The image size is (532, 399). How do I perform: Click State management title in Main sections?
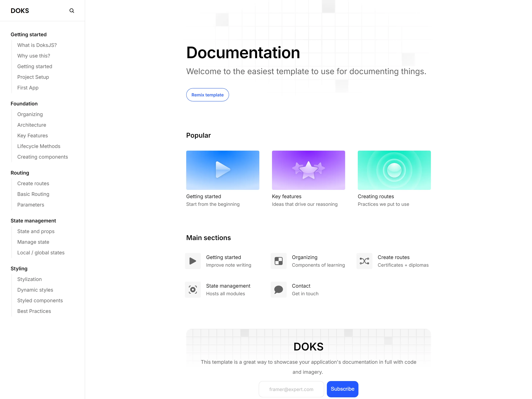tap(228, 286)
